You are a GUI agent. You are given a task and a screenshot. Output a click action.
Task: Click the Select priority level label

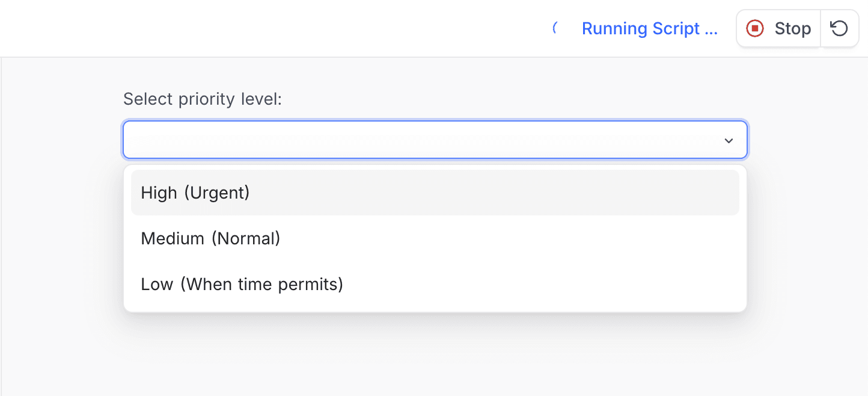[203, 99]
